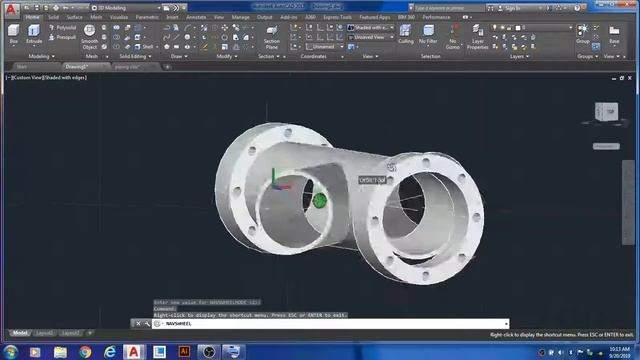Image resolution: width=640 pixels, height=360 pixels.
Task: Click the command line input field
Action: point(331,324)
